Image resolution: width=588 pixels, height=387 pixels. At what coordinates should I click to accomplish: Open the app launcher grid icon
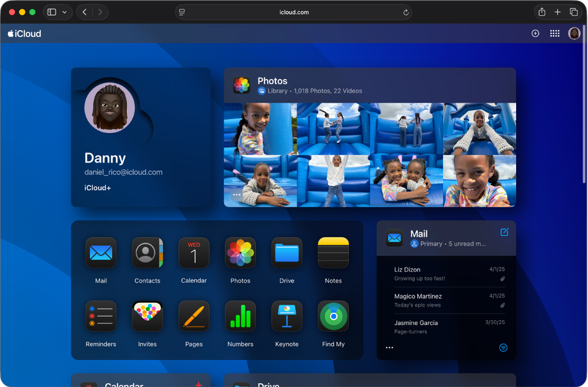pyautogui.click(x=555, y=33)
